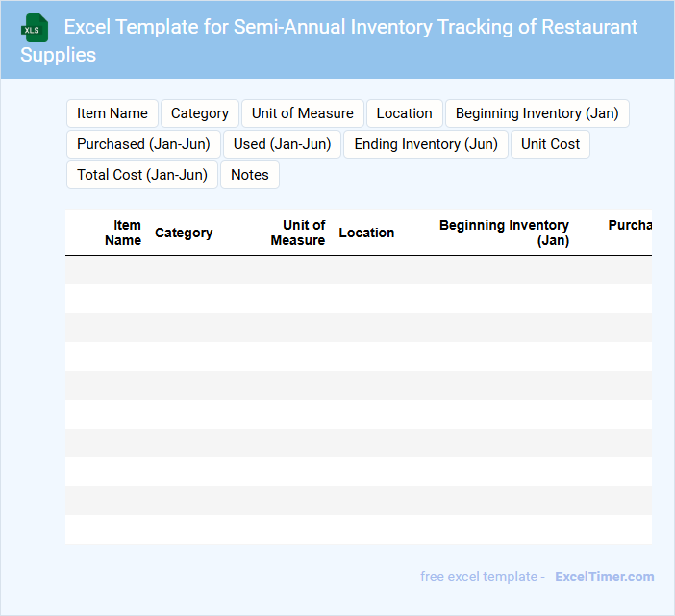
Task: Select the Category tag
Action: 200,113
